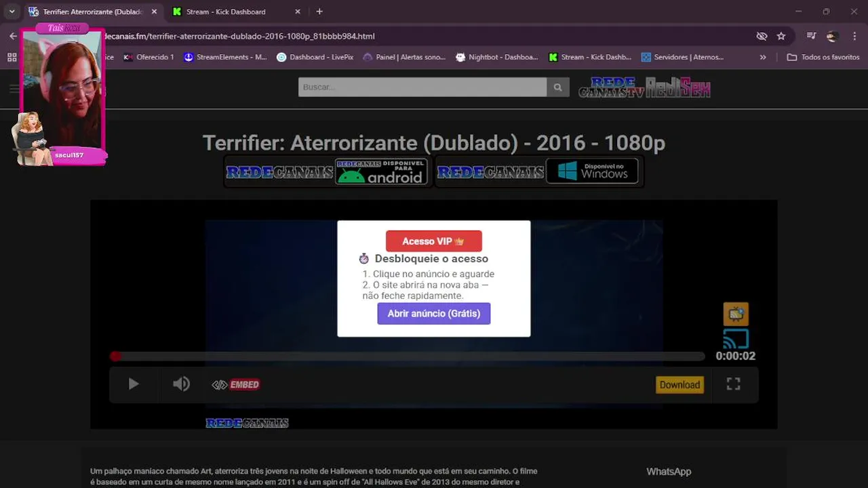This screenshot has width=868, height=488.
Task: Open the Nightbot - Dashboa... bookmark
Action: click(497, 57)
